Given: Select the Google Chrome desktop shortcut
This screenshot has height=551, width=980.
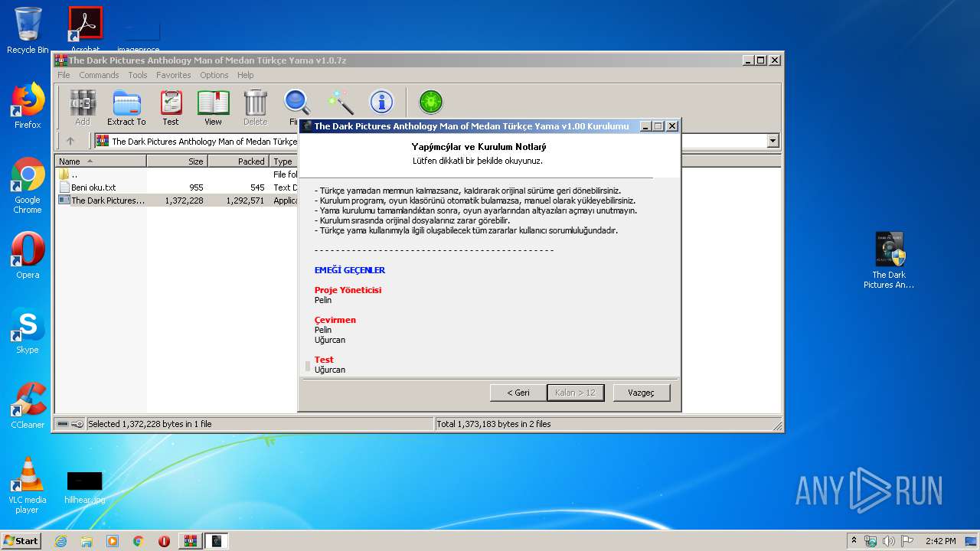Looking at the screenshot, I should click(x=28, y=185).
